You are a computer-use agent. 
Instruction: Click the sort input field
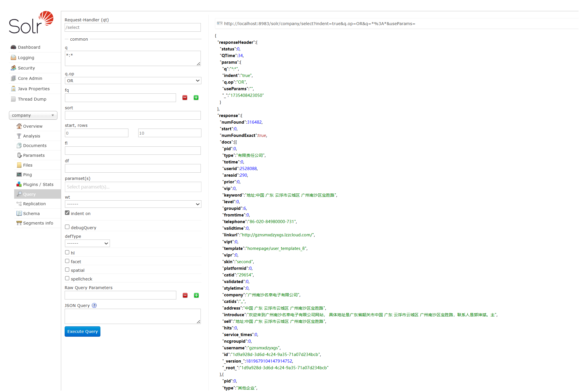coord(133,116)
